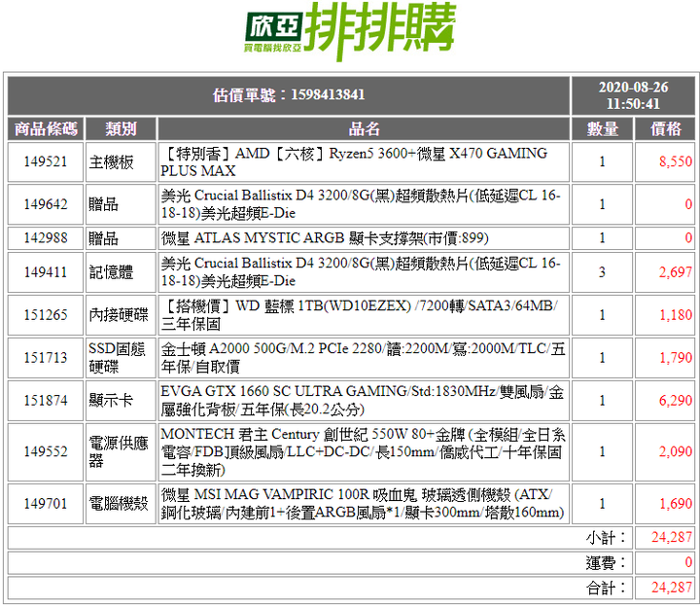Click the 1,790 price value
Image resolution: width=700 pixels, height=607 pixels.
click(675, 358)
